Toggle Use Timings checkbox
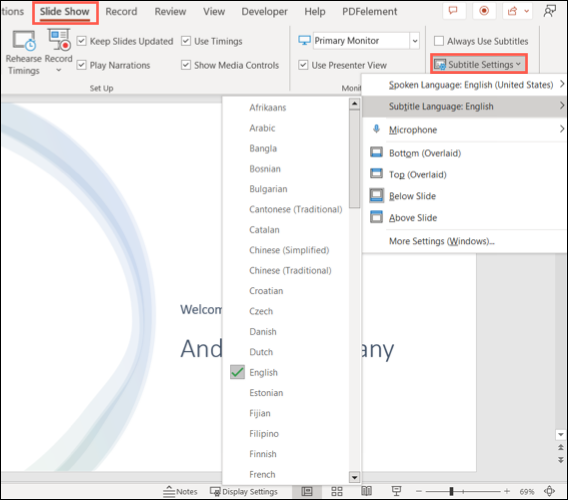The image size is (568, 500). pyautogui.click(x=186, y=41)
